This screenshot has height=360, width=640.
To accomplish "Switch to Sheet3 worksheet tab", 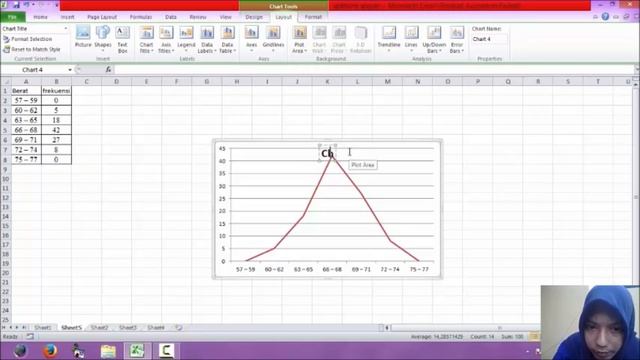I will [127, 327].
